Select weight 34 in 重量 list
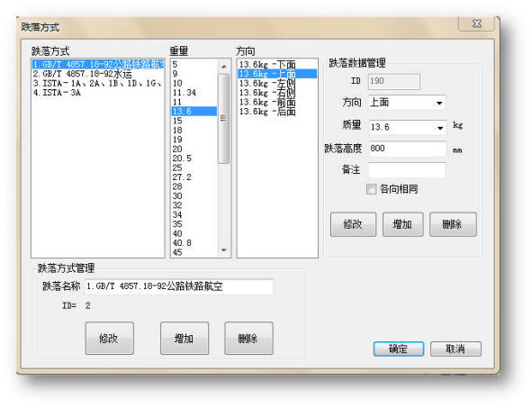 (194, 214)
